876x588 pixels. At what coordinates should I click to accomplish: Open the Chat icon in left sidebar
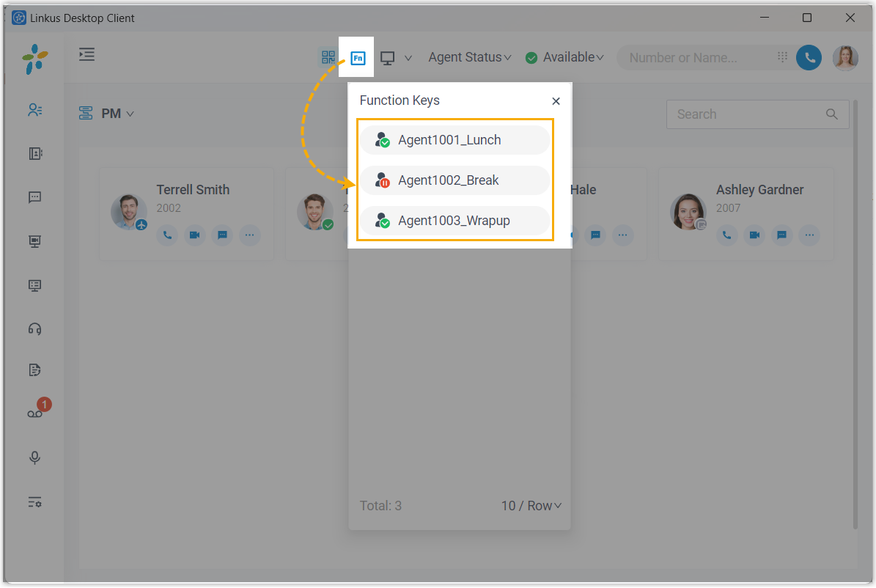(35, 197)
